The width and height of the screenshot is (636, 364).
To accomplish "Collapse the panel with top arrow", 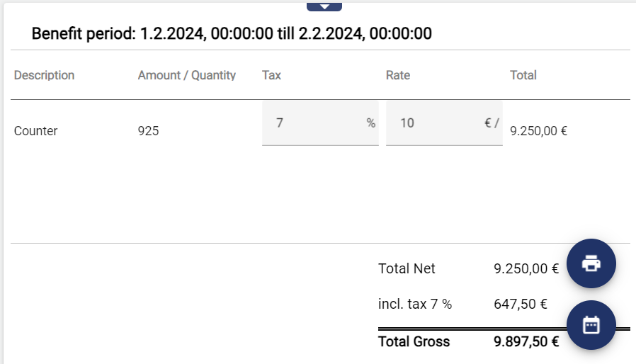I will pyautogui.click(x=324, y=6).
